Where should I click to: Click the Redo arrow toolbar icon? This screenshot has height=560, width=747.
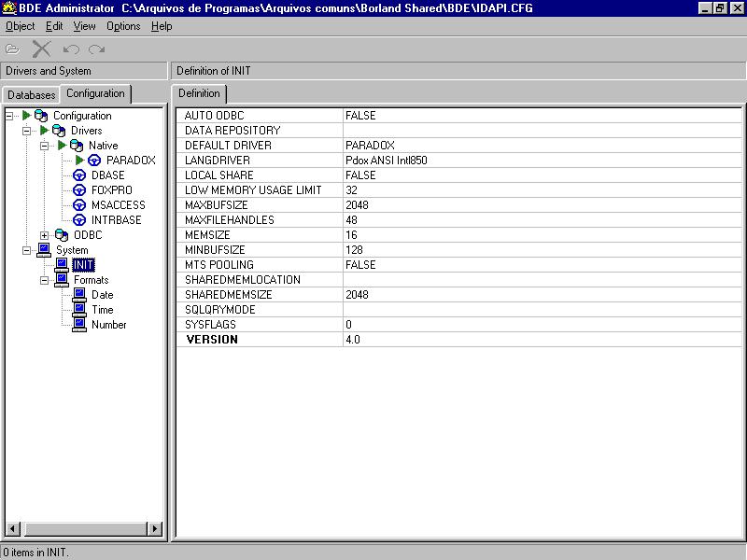(96, 49)
